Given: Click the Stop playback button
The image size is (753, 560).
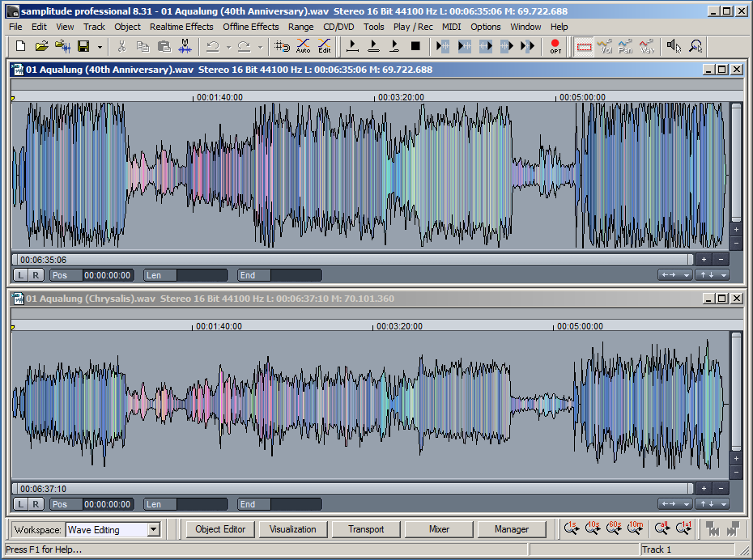Looking at the screenshot, I should [x=415, y=46].
